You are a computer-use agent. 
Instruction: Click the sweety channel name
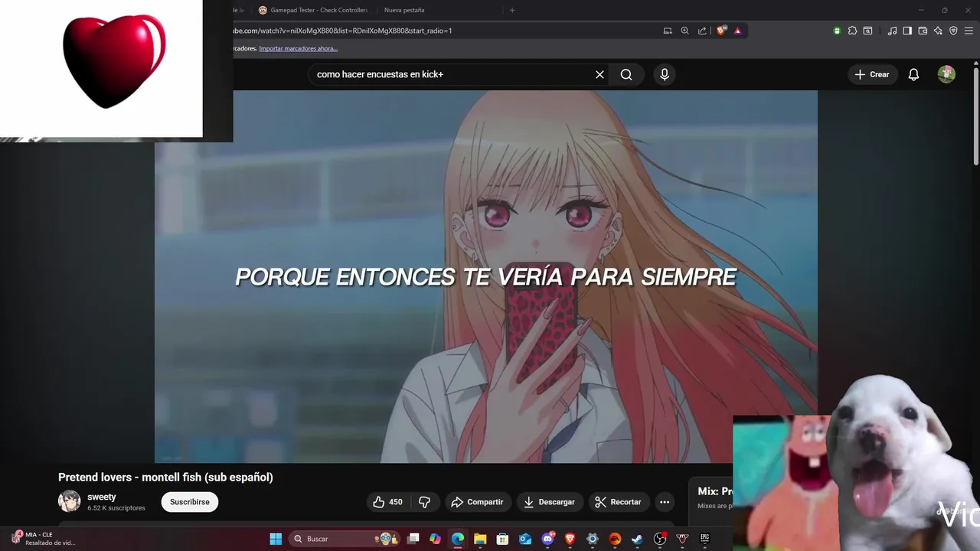(x=102, y=497)
